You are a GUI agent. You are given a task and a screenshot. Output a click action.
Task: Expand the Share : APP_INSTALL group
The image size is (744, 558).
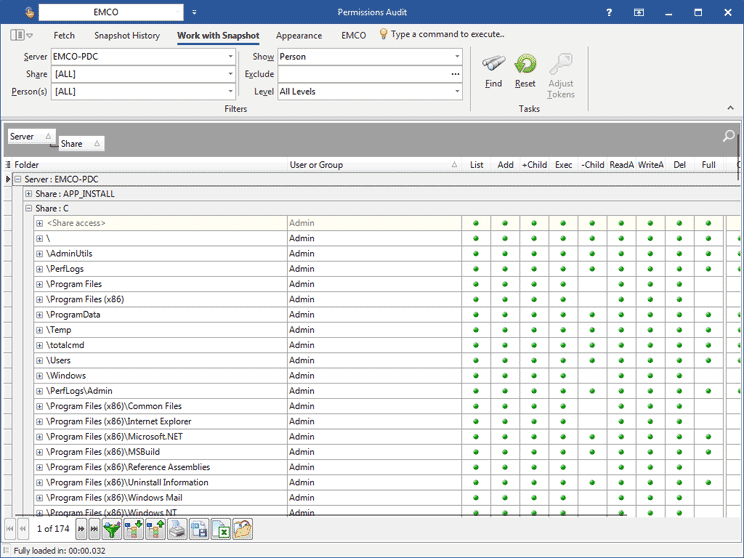point(28,194)
